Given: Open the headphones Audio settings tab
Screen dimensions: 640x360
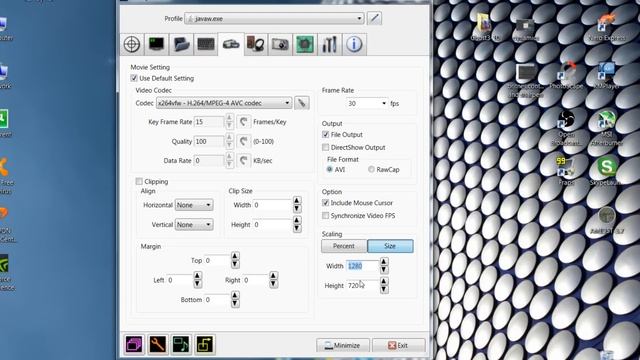Looking at the screenshot, I should point(256,44).
